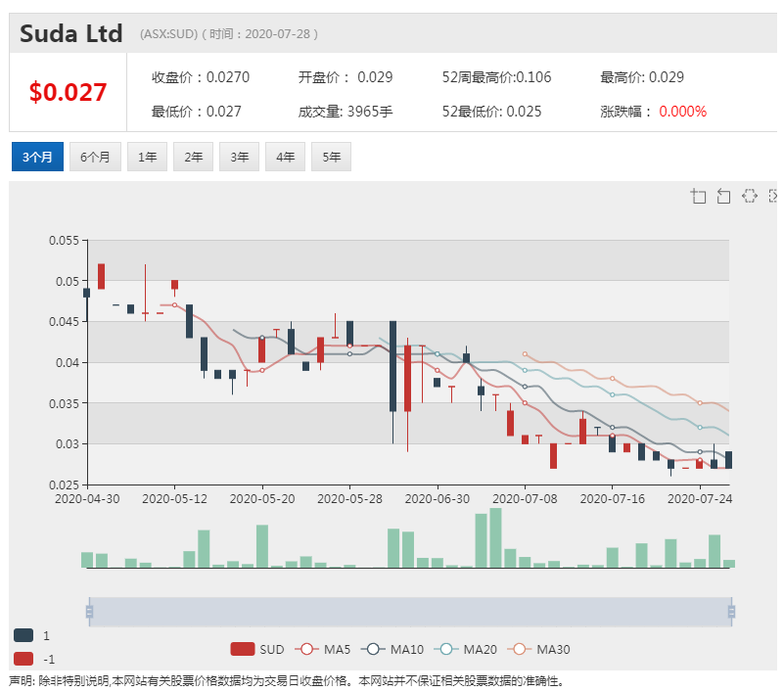The height and width of the screenshot is (692, 784).
Task: Toggle the dark blue '1' category swatch
Action: 23,635
